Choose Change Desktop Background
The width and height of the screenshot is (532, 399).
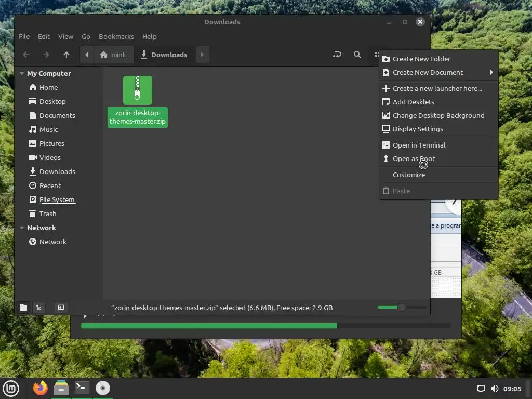coord(438,116)
